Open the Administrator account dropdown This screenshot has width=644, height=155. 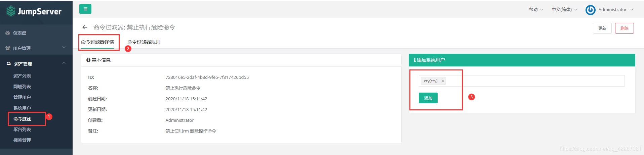tap(615, 10)
